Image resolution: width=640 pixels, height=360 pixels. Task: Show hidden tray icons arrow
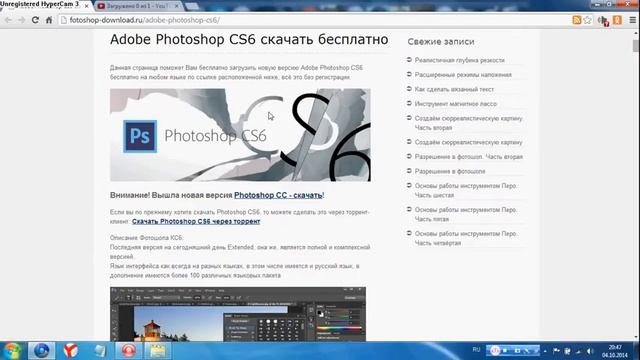click(x=545, y=351)
